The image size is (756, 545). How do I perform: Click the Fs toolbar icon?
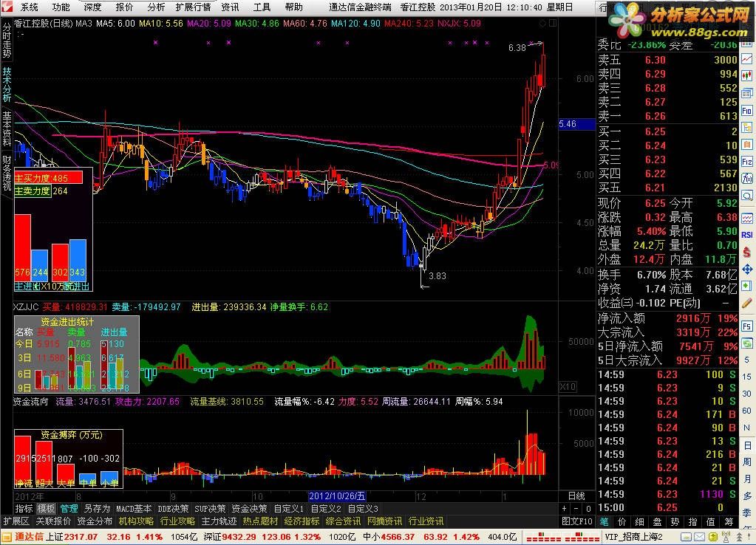(747, 326)
